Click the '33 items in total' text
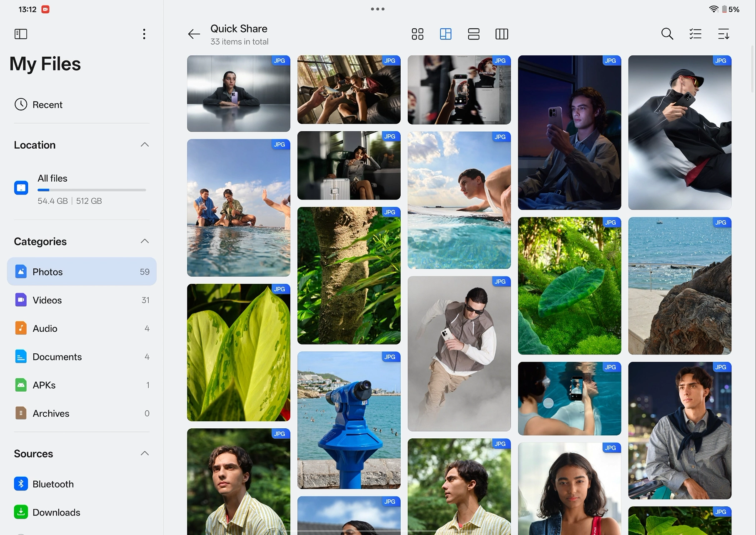The image size is (756, 535). click(x=239, y=42)
